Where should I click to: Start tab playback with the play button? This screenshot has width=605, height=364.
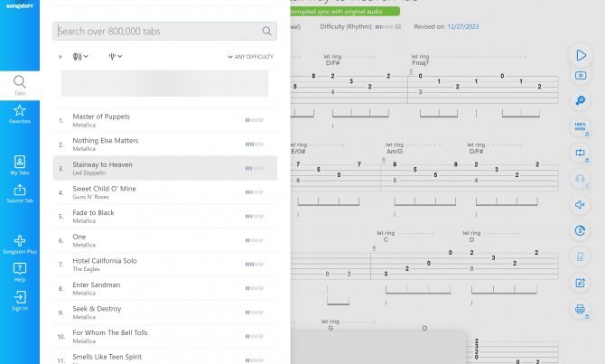pyautogui.click(x=581, y=55)
